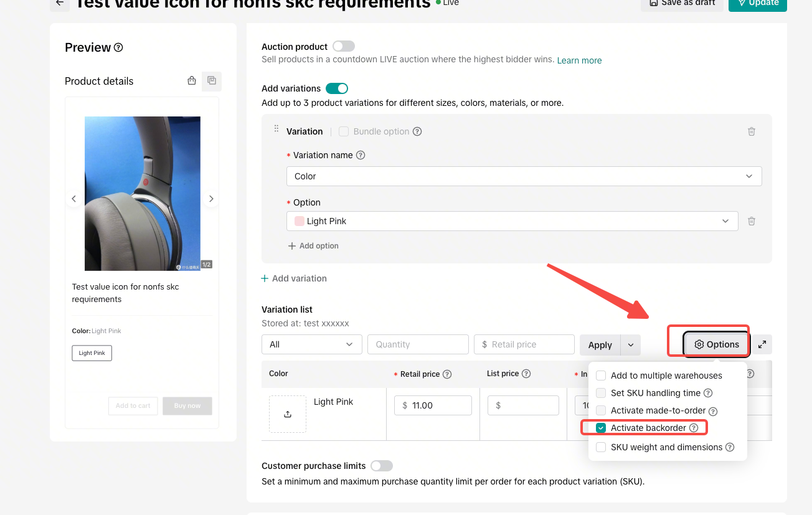This screenshot has width=812, height=515.
Task: Check Add to multiple warehouses
Action: click(x=601, y=376)
